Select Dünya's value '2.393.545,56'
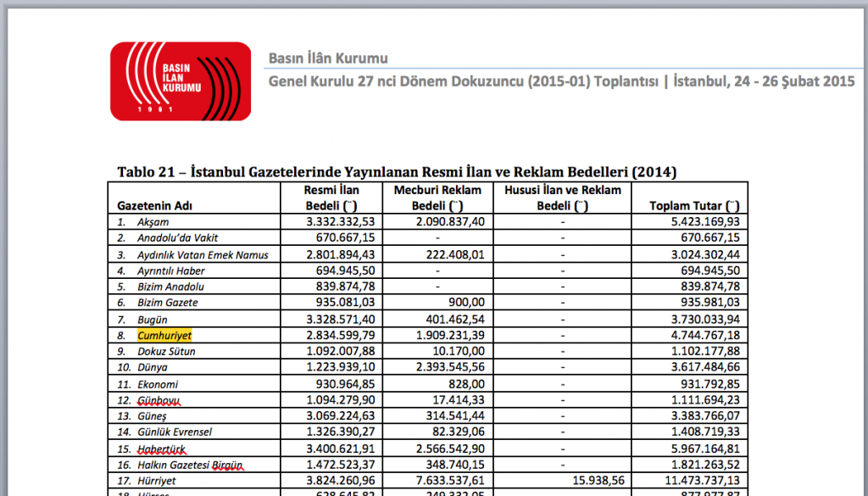The height and width of the screenshot is (496, 868). 450,368
